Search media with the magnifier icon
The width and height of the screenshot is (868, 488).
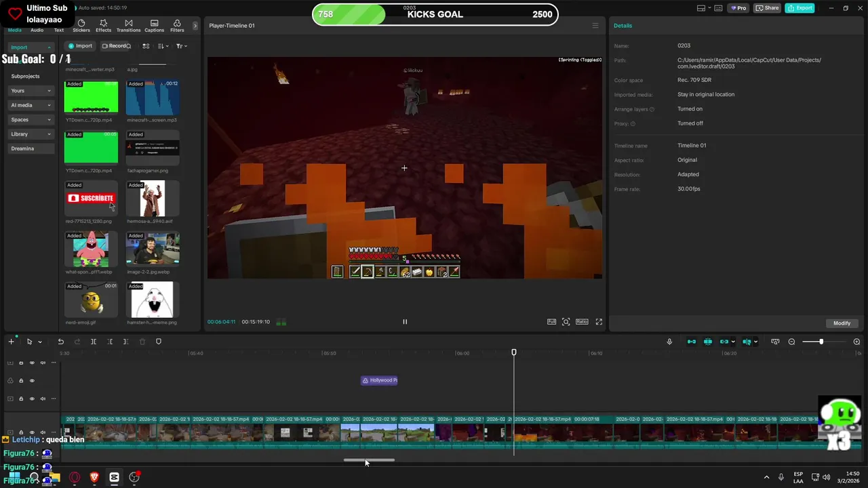[x=128, y=46]
